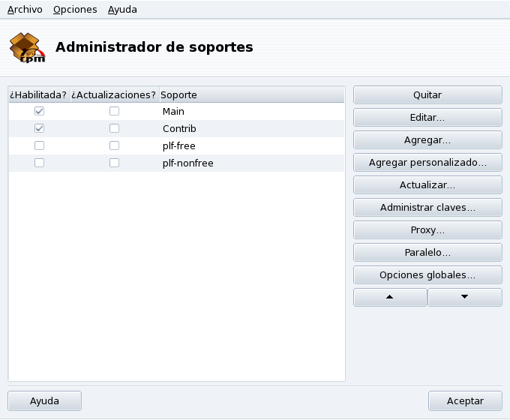This screenshot has height=420, width=510.
Task: Click Administrar claves... button
Action: point(427,208)
